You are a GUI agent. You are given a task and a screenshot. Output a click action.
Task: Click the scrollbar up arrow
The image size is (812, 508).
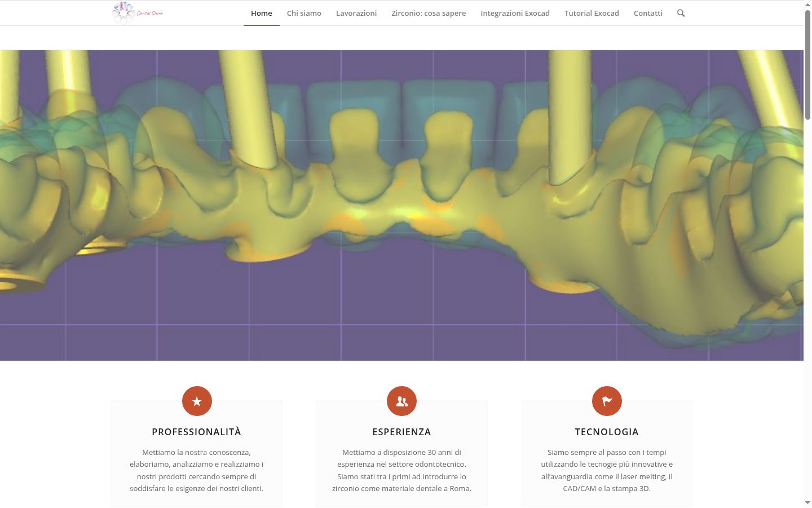click(x=807, y=5)
